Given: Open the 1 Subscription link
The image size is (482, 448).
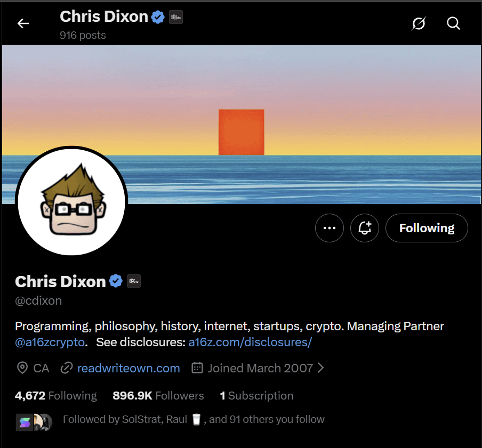Looking at the screenshot, I should pos(256,395).
